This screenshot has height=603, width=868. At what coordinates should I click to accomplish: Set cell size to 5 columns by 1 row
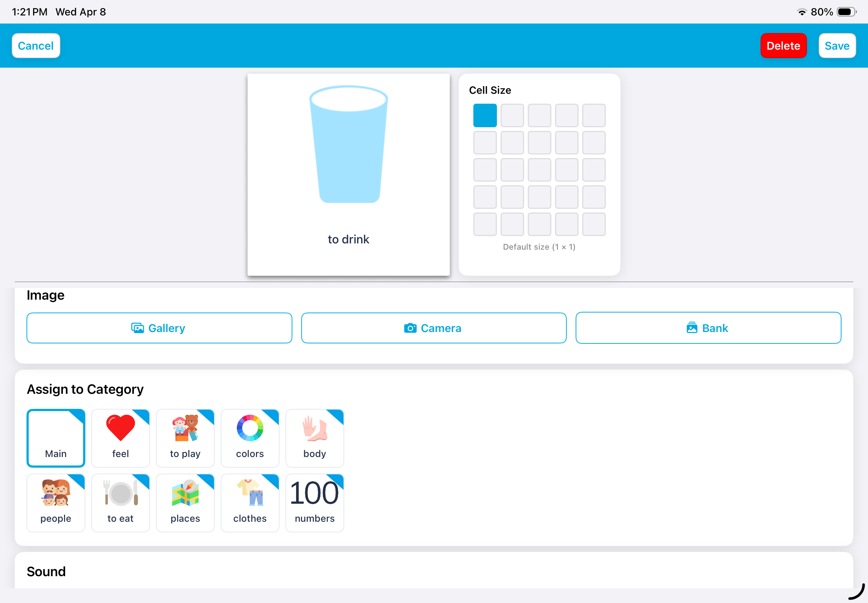tap(594, 115)
